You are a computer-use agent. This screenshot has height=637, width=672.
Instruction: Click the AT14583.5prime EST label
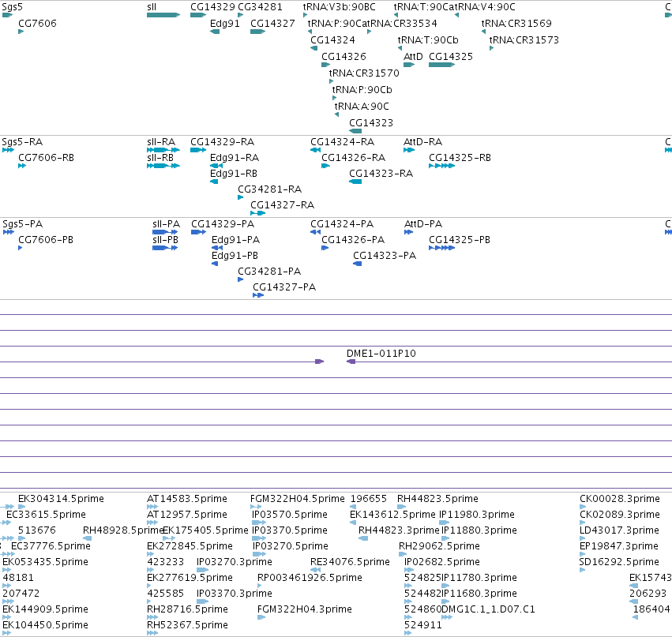(x=187, y=499)
